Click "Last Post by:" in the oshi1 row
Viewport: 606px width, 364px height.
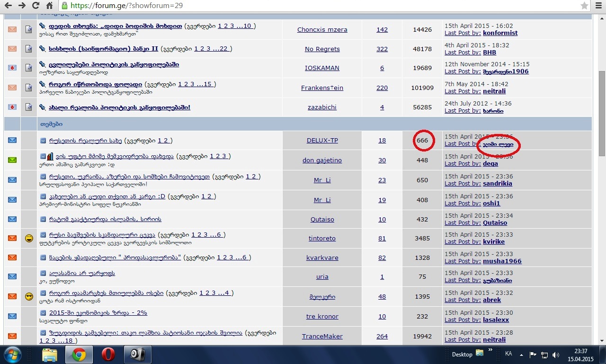[x=463, y=204]
